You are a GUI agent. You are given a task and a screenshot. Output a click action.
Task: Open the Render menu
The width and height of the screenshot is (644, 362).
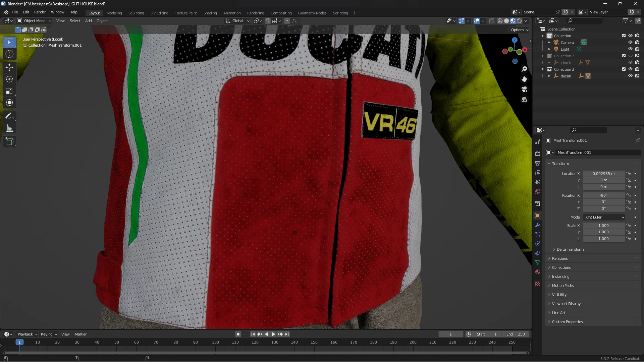40,12
